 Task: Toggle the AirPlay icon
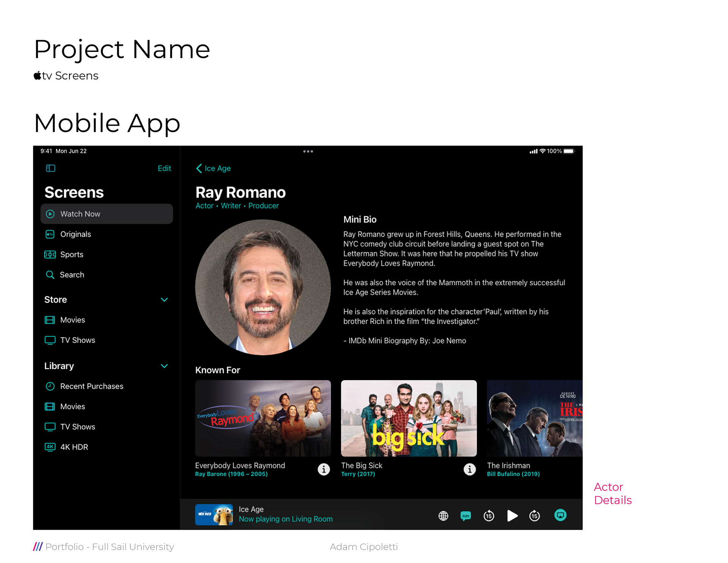pyautogui.click(x=560, y=515)
